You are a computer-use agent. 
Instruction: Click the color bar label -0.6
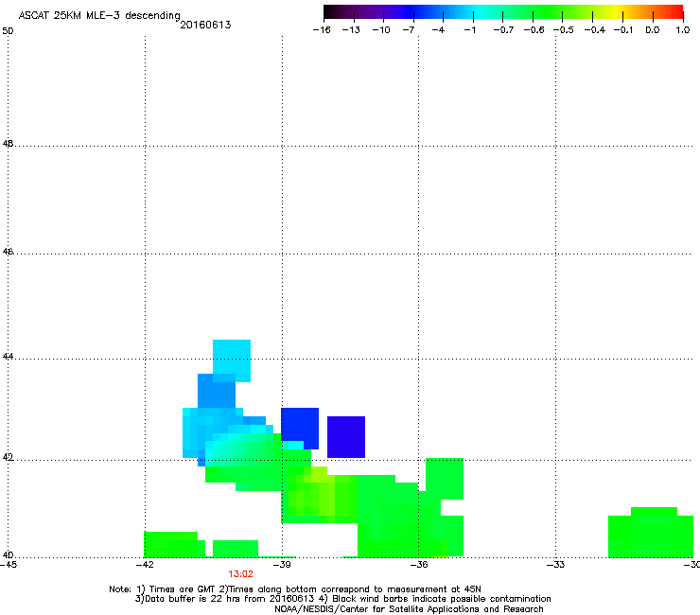coord(534,30)
